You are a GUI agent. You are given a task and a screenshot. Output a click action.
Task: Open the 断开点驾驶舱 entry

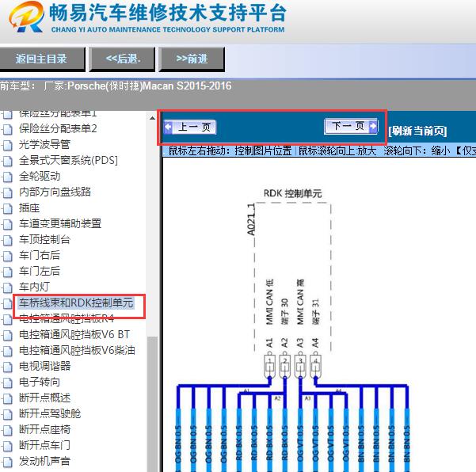(50, 413)
